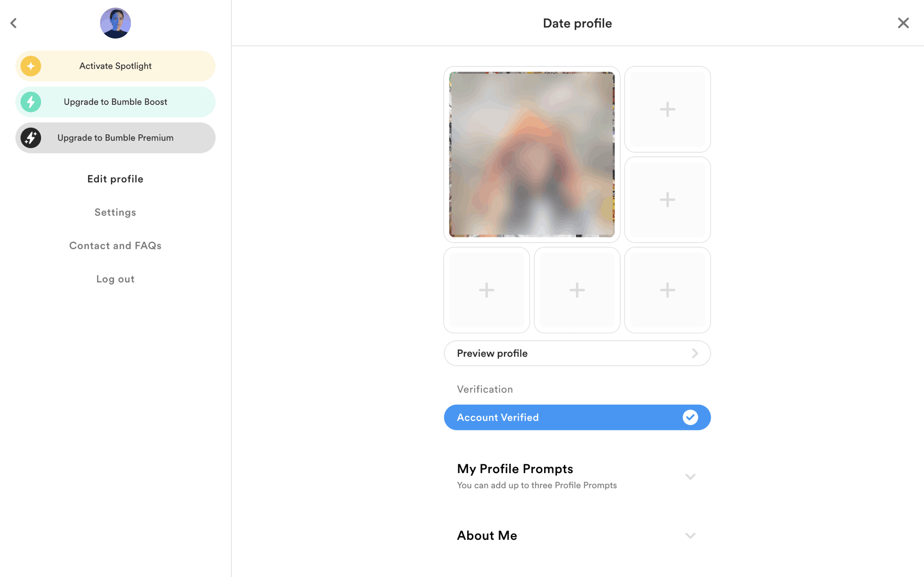Select Edit profile in the sidebar
The height and width of the screenshot is (577, 924).
pos(115,179)
